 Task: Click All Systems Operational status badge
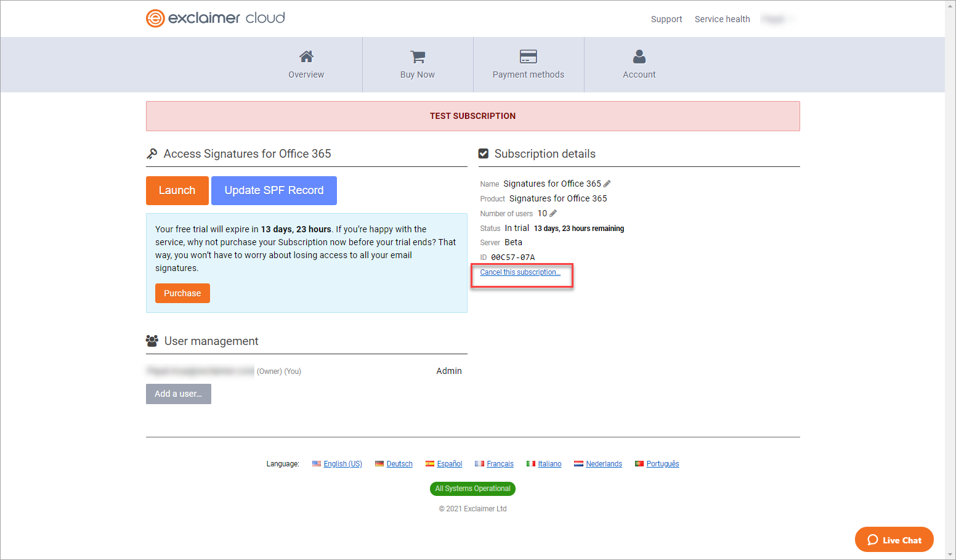(x=472, y=489)
